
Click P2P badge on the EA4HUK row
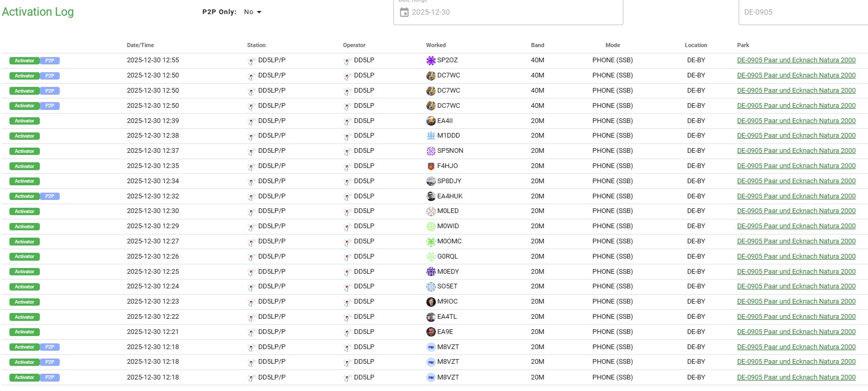point(50,196)
